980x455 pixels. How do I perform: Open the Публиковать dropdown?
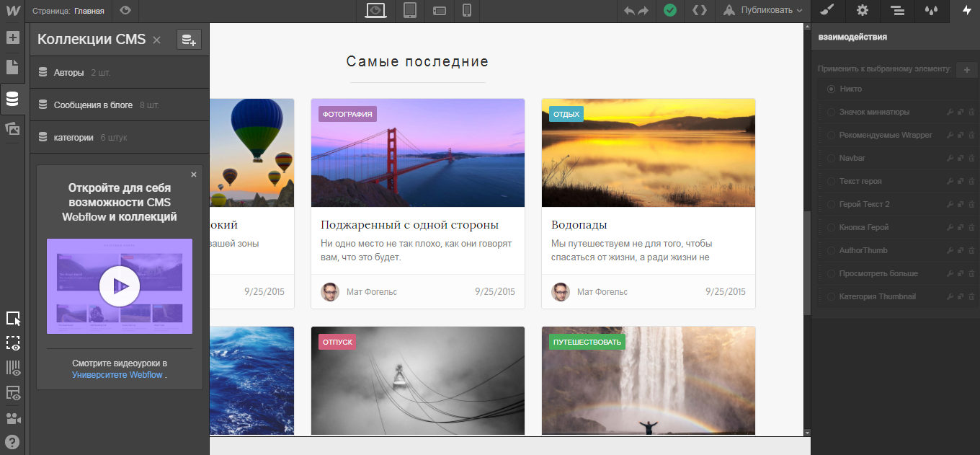click(761, 11)
